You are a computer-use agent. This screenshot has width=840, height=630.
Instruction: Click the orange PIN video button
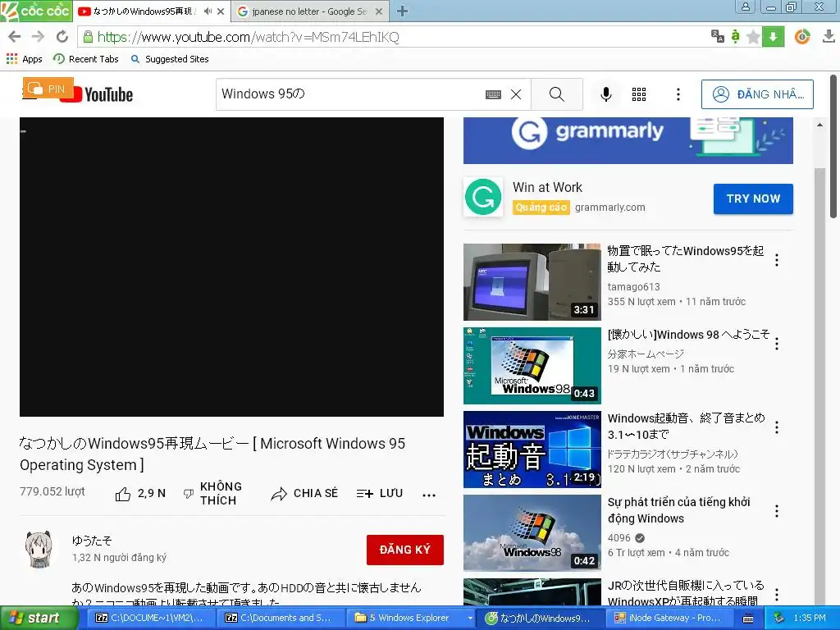[x=48, y=89]
